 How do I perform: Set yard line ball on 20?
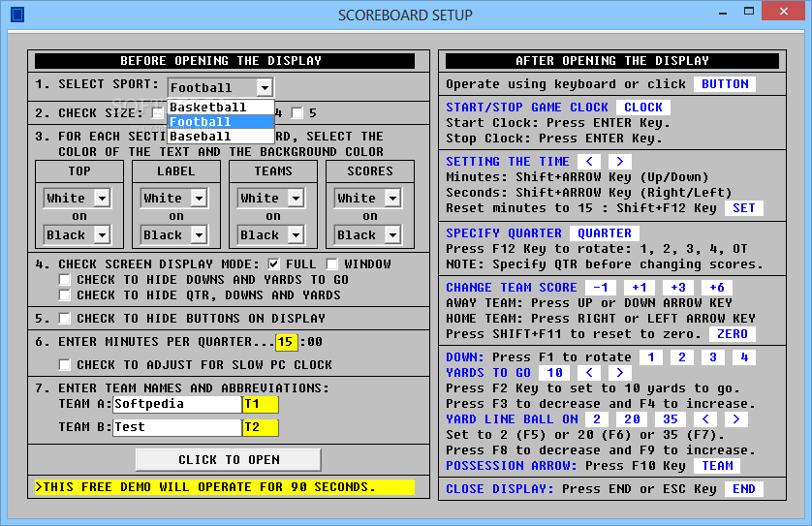(x=632, y=419)
